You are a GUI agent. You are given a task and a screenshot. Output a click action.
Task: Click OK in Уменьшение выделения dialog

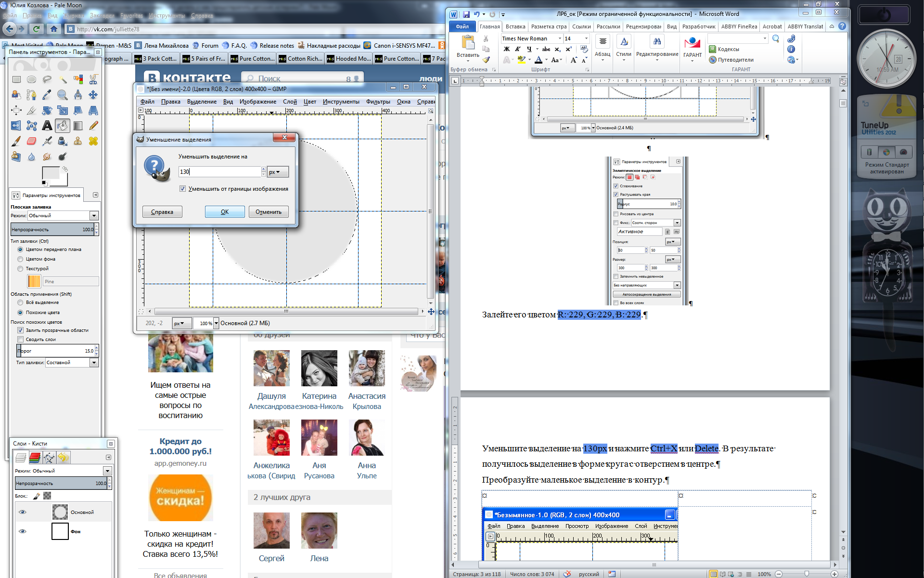(225, 212)
